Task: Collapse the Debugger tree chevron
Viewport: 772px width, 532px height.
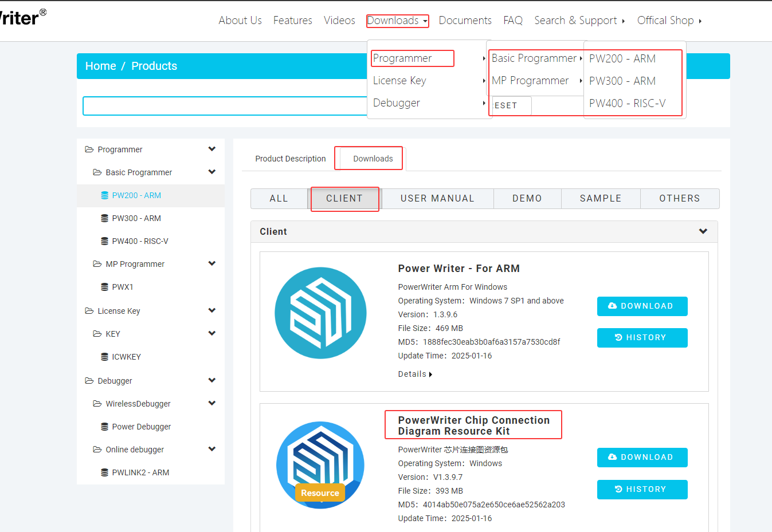Action: (x=212, y=380)
